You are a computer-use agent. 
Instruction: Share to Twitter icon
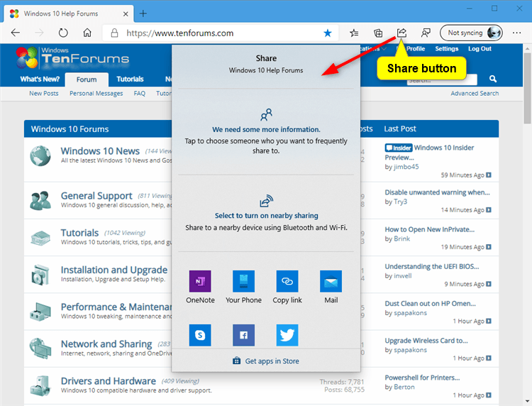click(287, 335)
